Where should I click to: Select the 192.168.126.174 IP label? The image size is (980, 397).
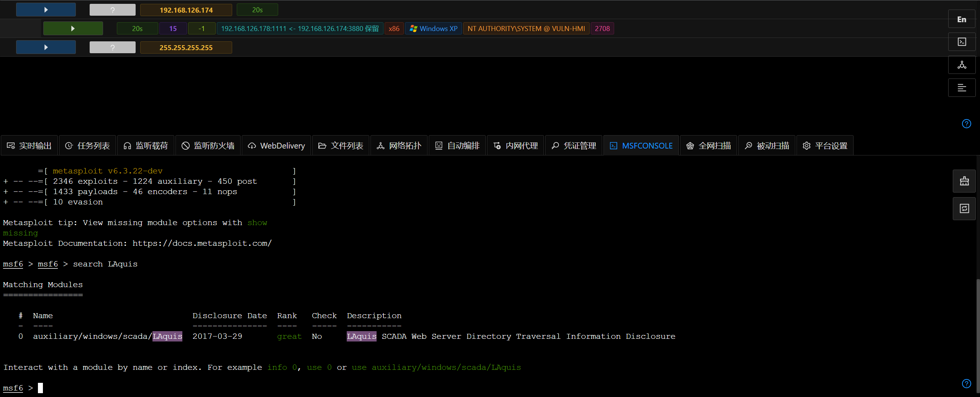[x=186, y=10]
